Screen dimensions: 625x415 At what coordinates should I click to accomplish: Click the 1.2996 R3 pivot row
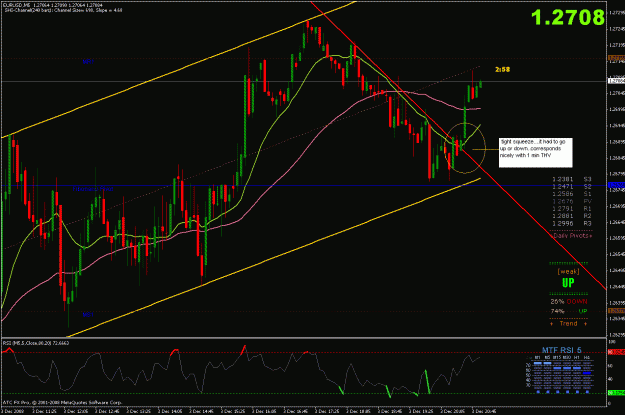pos(572,224)
